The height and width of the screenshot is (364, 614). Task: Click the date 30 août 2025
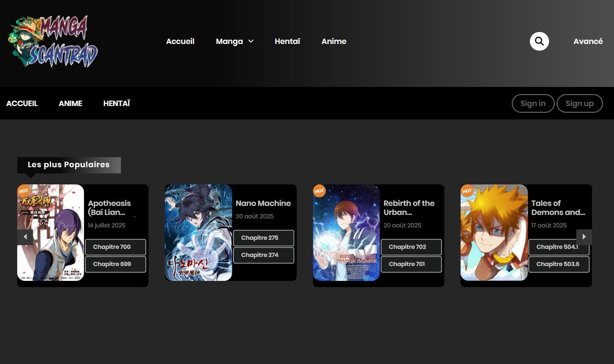pyautogui.click(x=255, y=216)
